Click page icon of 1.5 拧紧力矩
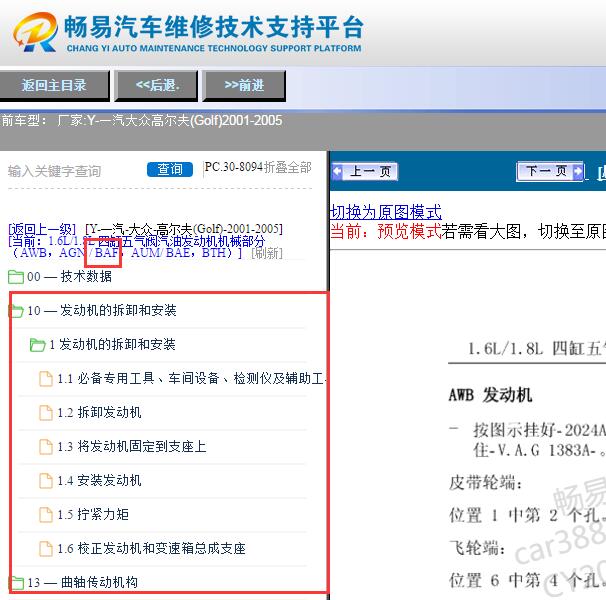606x600 pixels. (46, 515)
